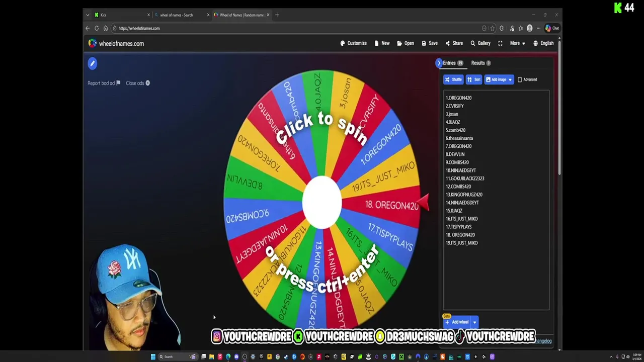Click entry 2.CVRSIFY in the list
The height and width of the screenshot is (362, 644).
[454, 106]
